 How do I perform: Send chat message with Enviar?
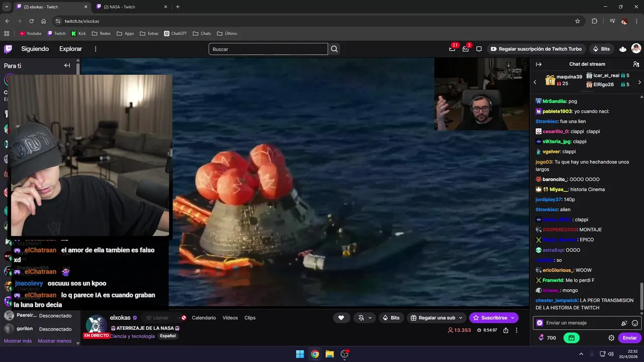[630, 338]
